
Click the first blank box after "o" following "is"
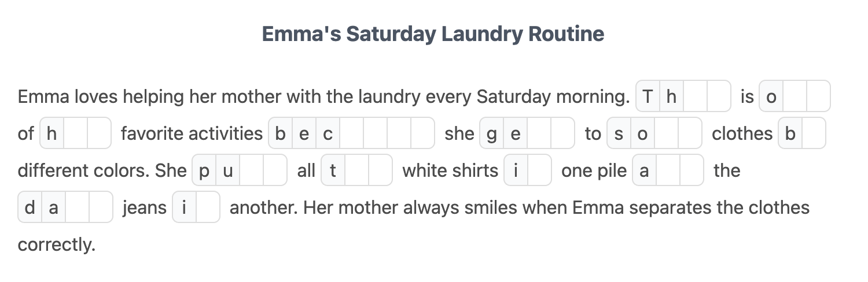click(795, 97)
